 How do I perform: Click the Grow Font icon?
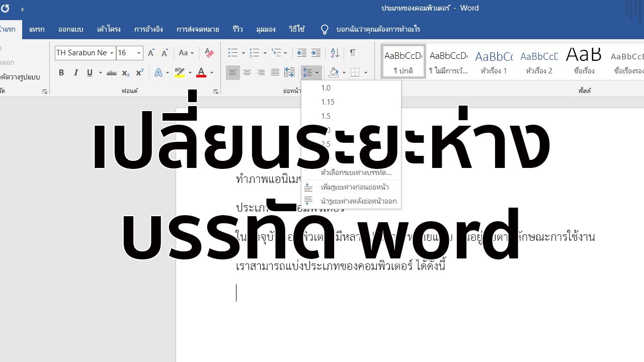151,53
